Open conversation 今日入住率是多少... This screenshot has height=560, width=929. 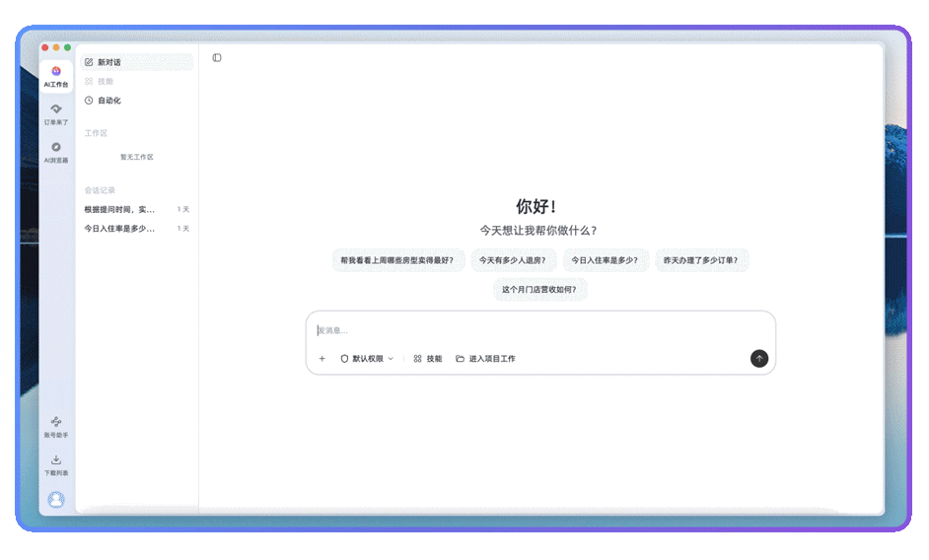click(x=136, y=228)
